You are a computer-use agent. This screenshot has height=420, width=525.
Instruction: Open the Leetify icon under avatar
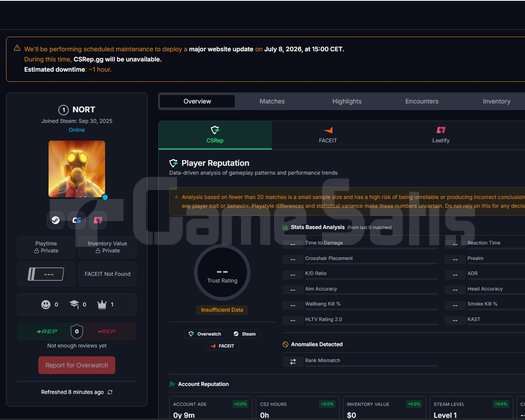click(x=98, y=220)
